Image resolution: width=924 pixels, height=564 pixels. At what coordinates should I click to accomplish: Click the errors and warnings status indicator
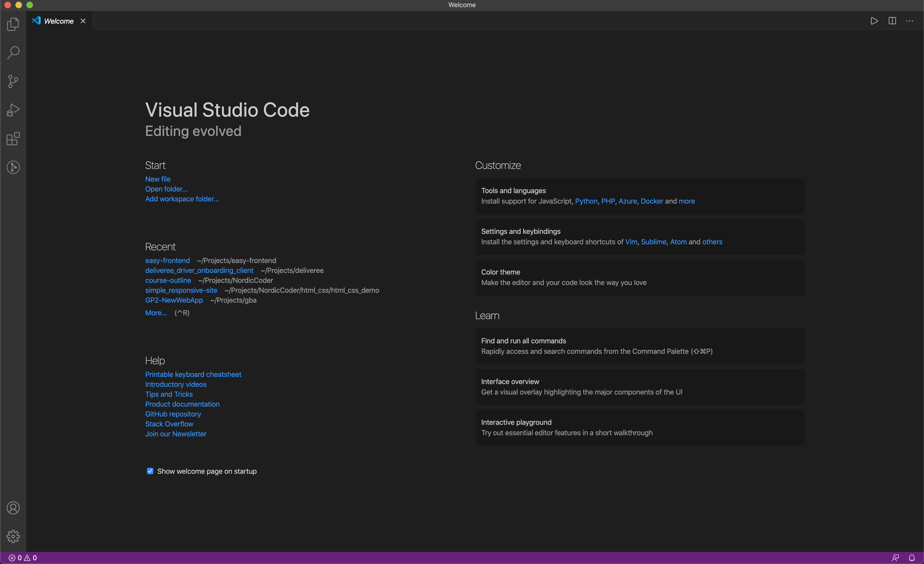[23, 558]
